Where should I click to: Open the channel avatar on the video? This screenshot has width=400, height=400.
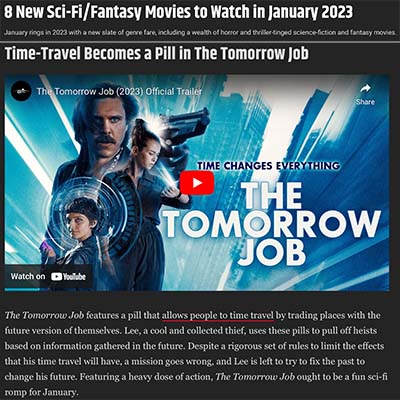(21, 91)
